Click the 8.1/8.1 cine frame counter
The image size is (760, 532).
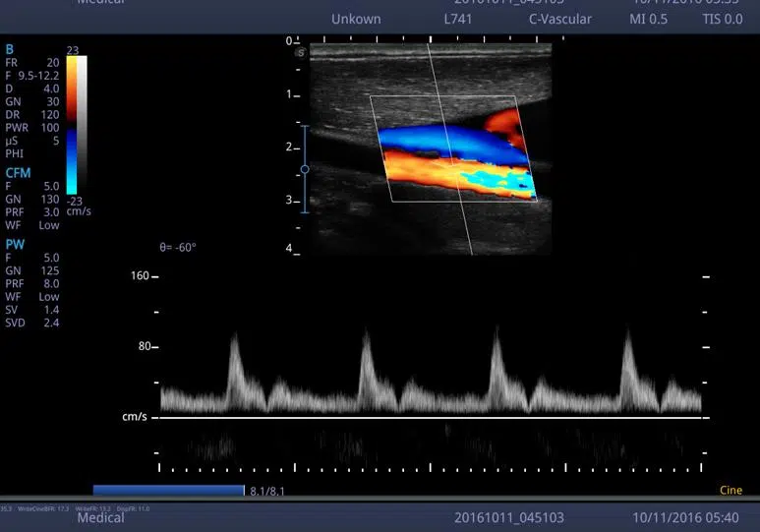267,490
